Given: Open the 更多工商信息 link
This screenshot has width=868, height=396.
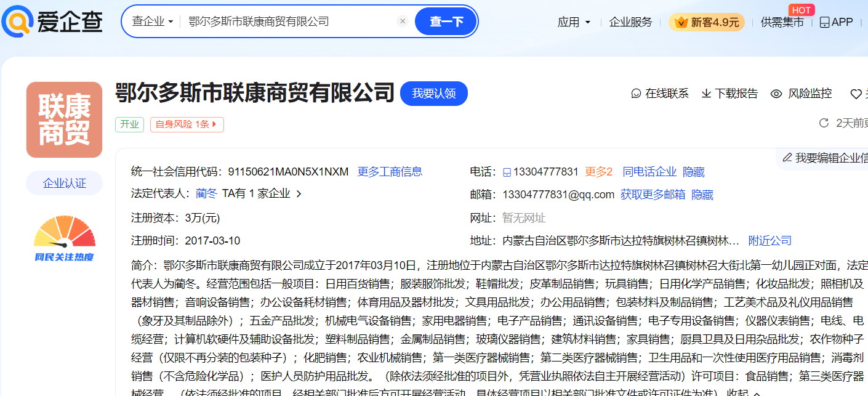Looking at the screenshot, I should [390, 172].
